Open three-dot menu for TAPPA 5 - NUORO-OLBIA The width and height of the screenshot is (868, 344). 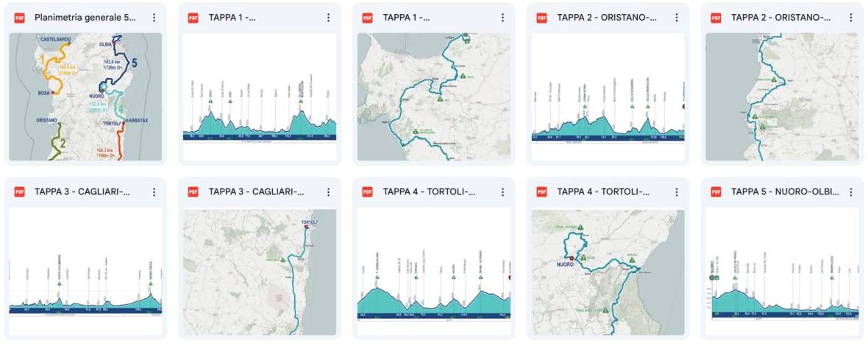[x=851, y=192]
